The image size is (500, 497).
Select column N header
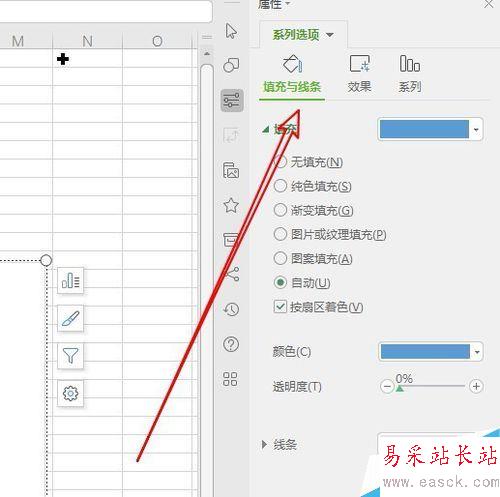88,41
